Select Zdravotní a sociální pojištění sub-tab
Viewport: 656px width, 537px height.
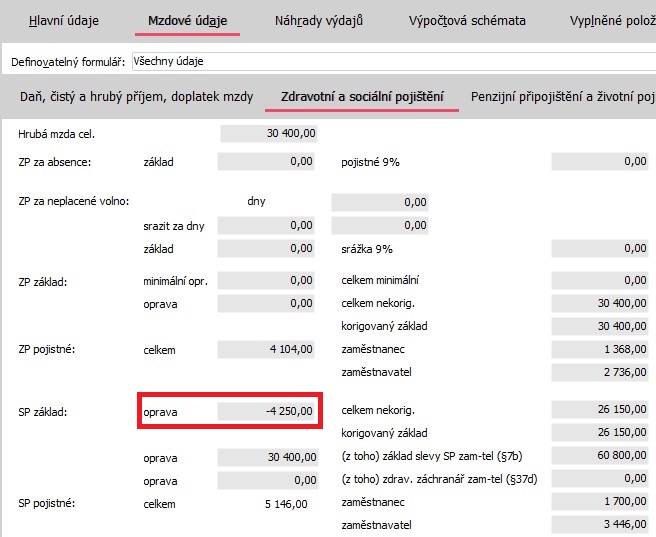point(362,97)
